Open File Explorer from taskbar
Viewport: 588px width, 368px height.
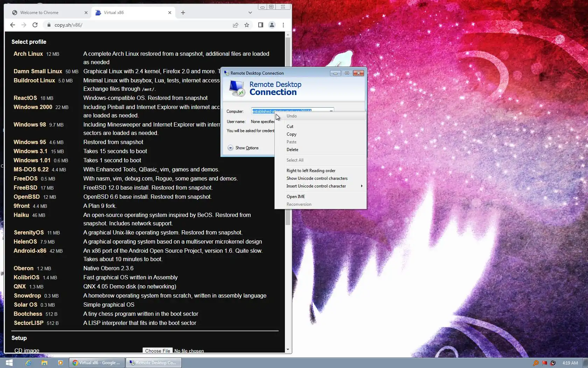(x=44, y=363)
